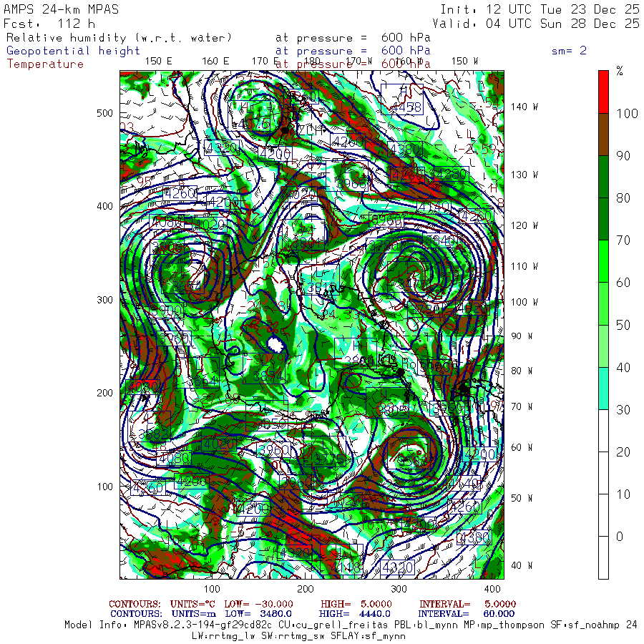Click the legend value '0'
This screenshot has height=644, width=644.
click(620, 537)
